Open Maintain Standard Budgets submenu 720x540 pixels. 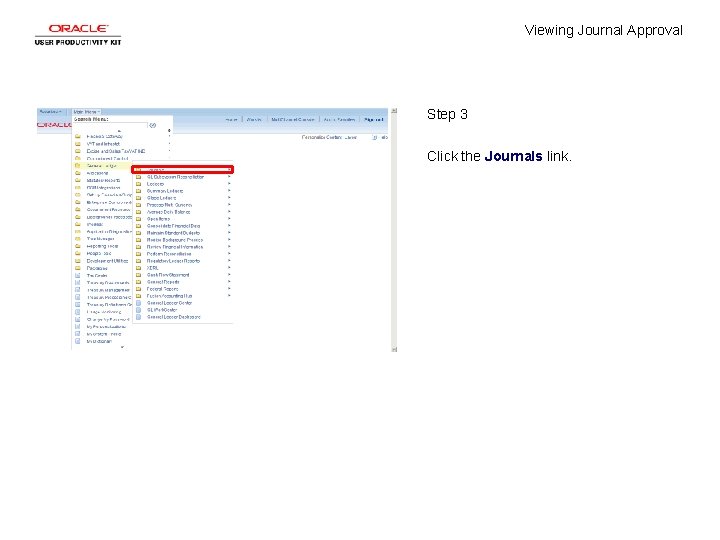(x=173, y=233)
